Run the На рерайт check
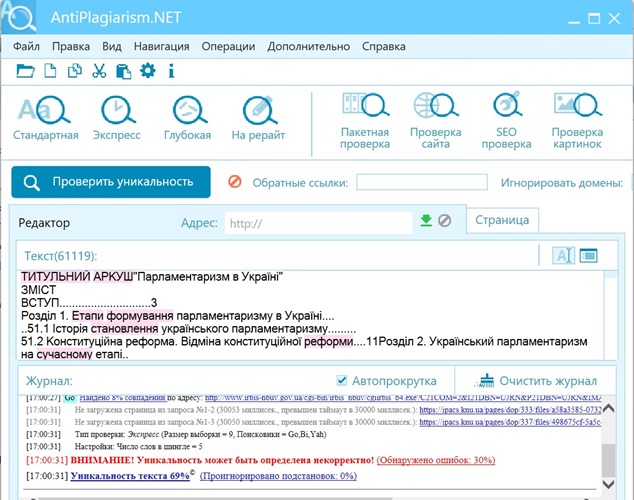634x500 pixels. coord(258,118)
